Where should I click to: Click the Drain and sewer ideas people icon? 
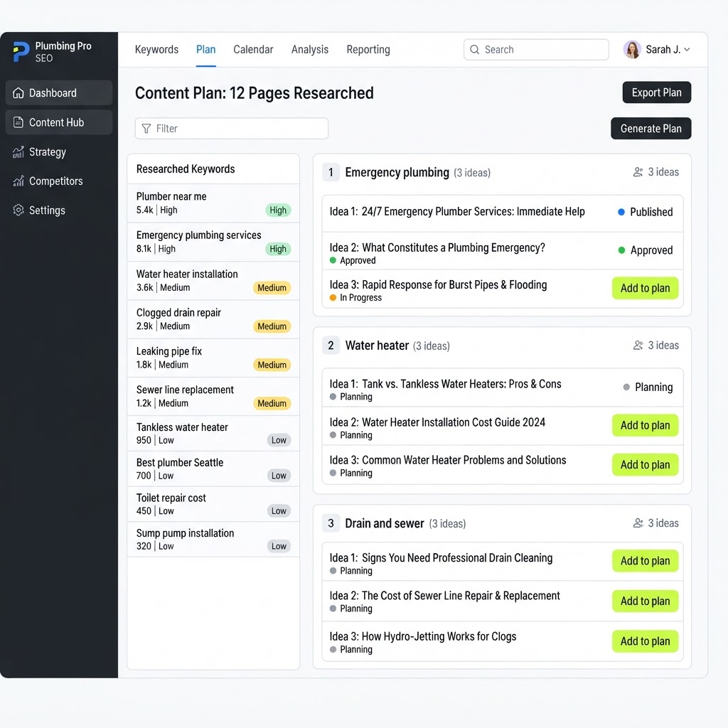[x=638, y=523]
